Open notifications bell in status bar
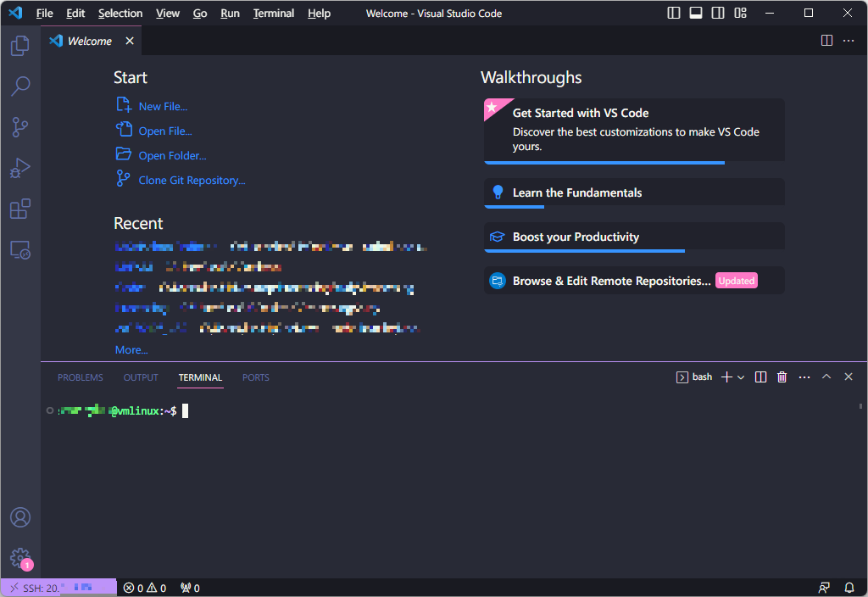The height and width of the screenshot is (597, 868). [849, 588]
